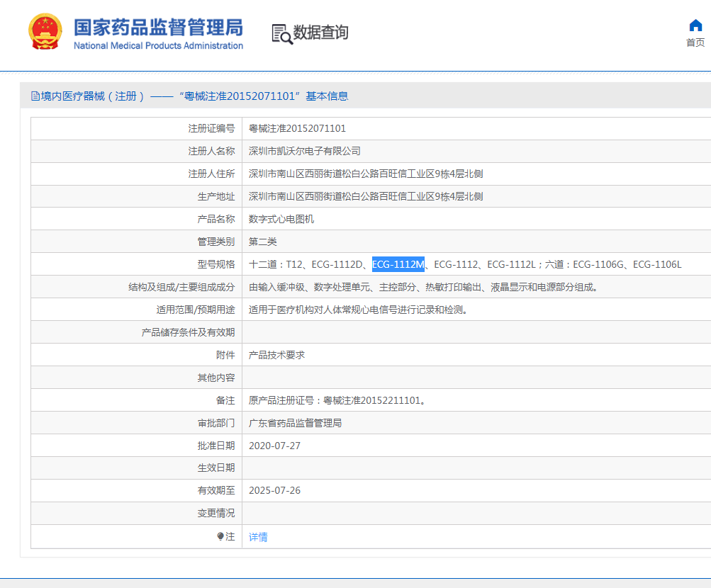Viewport: 711px width, 588px height.
Task: Click the 产品储存条件及有效期 row label
Action: pyautogui.click(x=188, y=332)
